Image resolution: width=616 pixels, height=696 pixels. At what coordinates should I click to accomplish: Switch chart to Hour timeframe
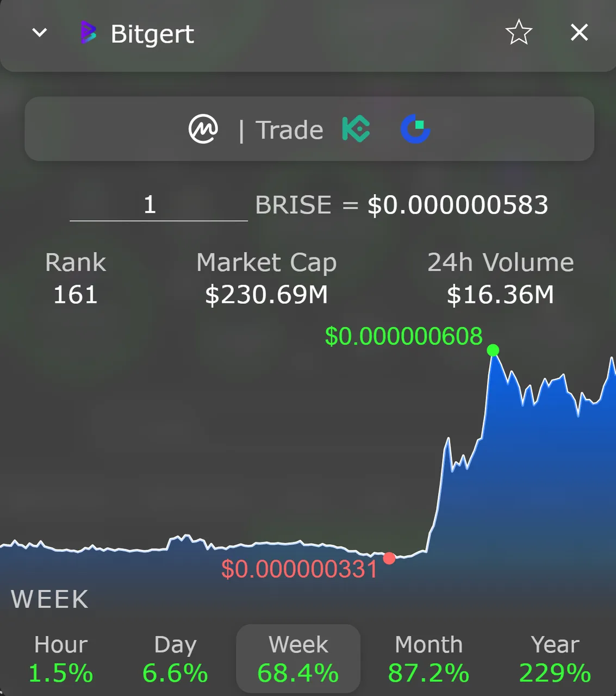pos(61,659)
